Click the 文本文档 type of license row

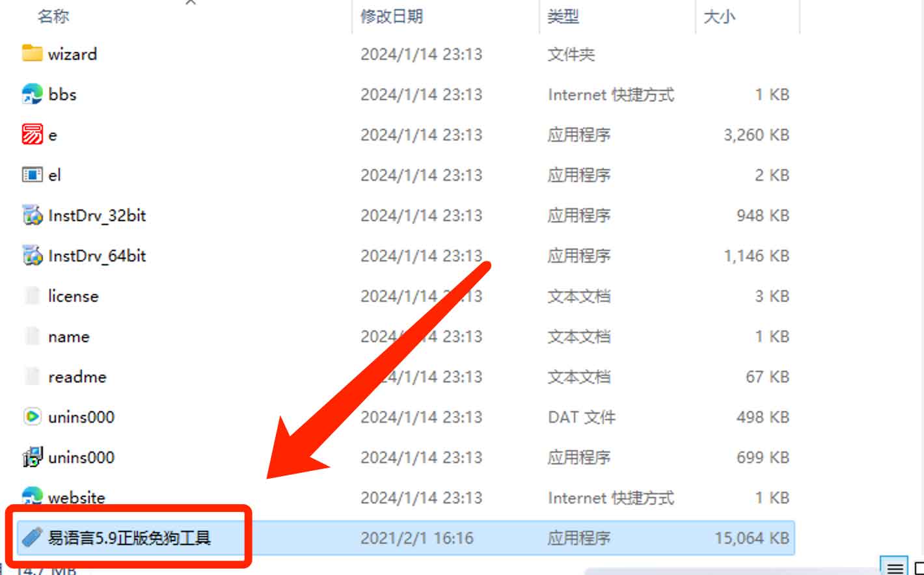579,296
